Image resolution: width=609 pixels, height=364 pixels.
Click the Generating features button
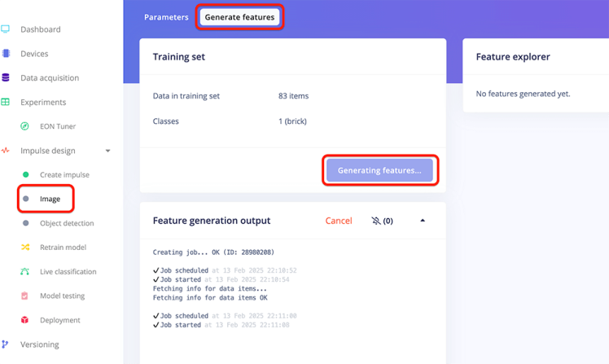(379, 170)
